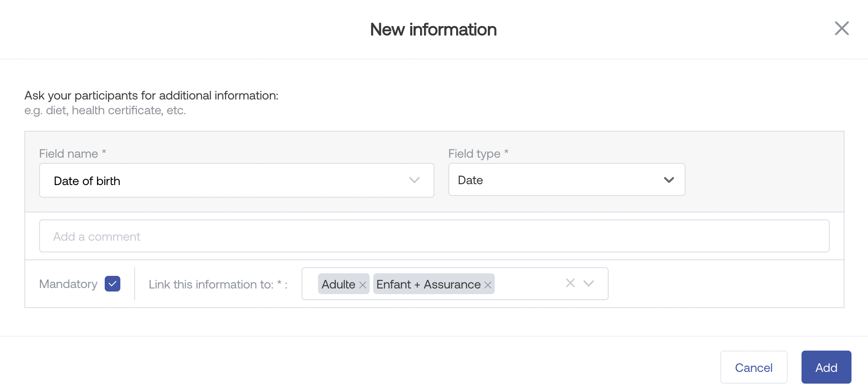Click the Link this information to label
This screenshot has height=391, width=868.
click(211, 285)
